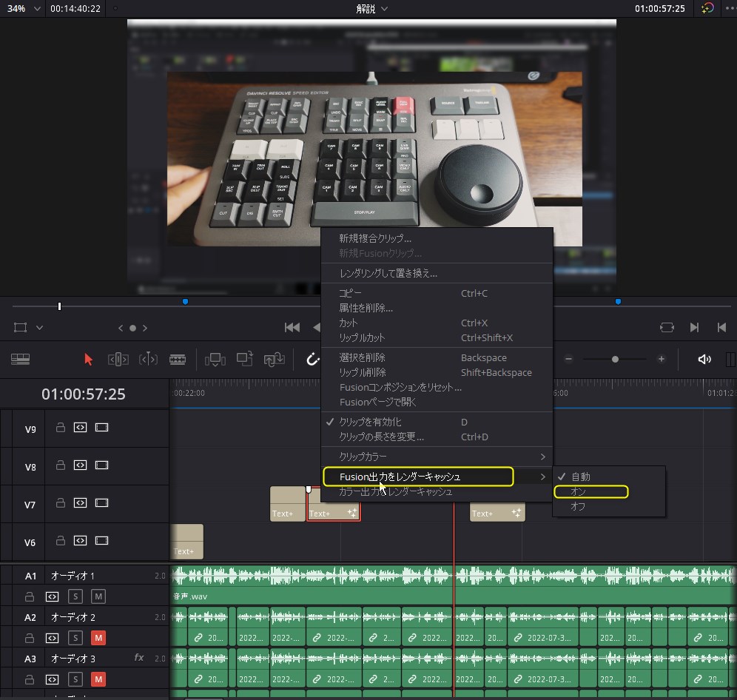Mute audio track A1
Image resolution: width=737 pixels, height=700 pixels.
[98, 596]
